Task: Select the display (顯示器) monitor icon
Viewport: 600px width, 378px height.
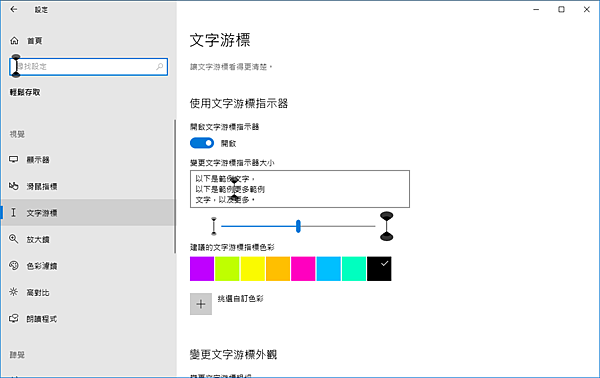Action: click(x=14, y=159)
